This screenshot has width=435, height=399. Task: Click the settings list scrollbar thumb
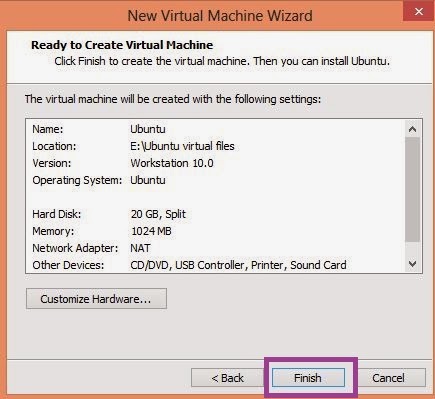coord(412,189)
